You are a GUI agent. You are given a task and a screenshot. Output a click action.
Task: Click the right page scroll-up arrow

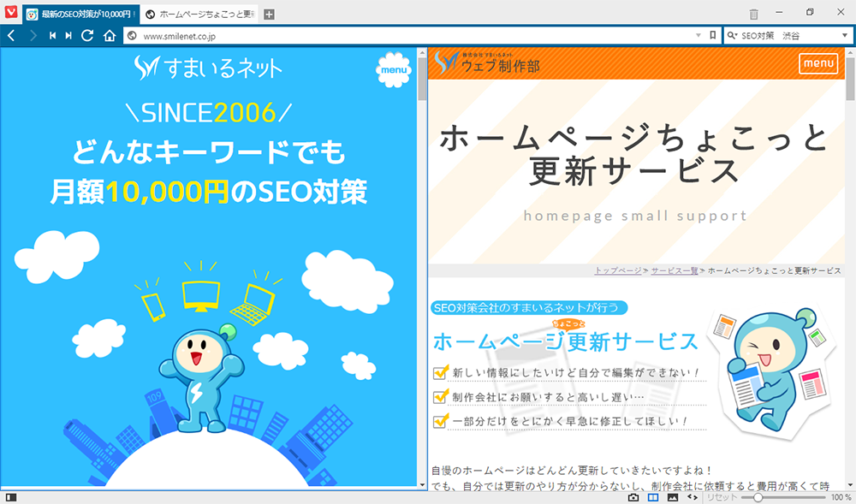(x=850, y=52)
